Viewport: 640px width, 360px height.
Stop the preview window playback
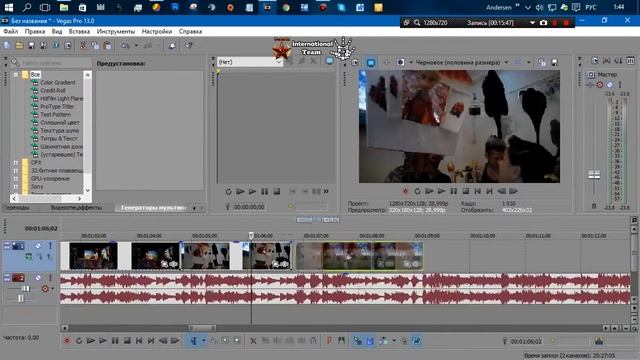pyautogui.click(x=465, y=191)
